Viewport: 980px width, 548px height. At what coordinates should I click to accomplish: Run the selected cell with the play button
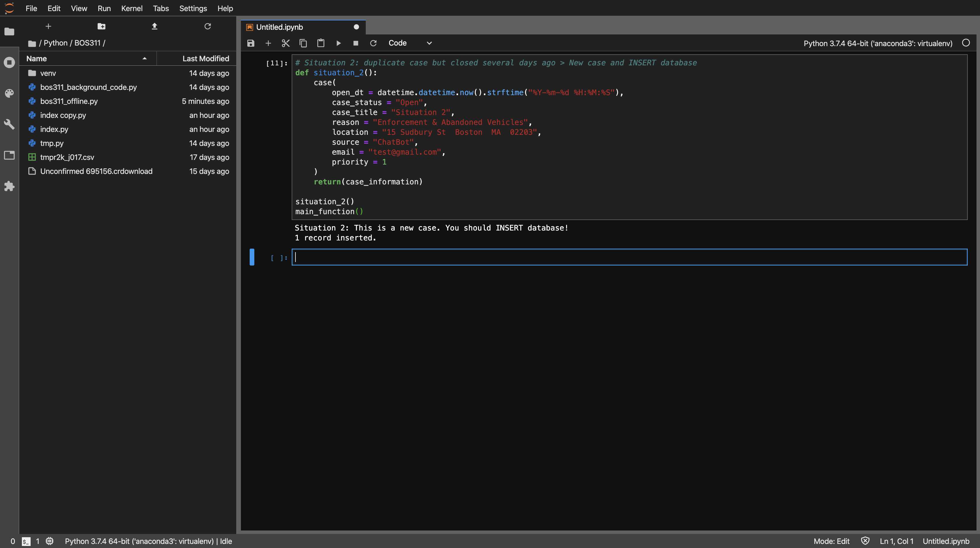pos(338,43)
